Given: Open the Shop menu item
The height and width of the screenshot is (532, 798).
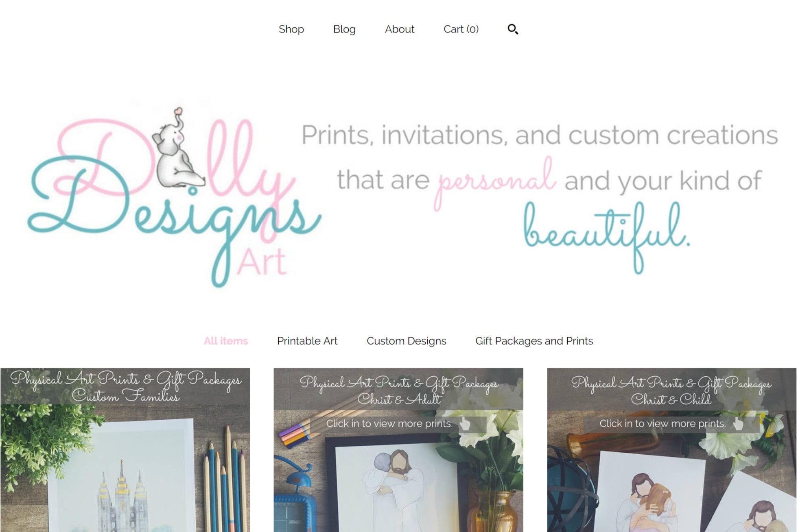Looking at the screenshot, I should tap(291, 29).
